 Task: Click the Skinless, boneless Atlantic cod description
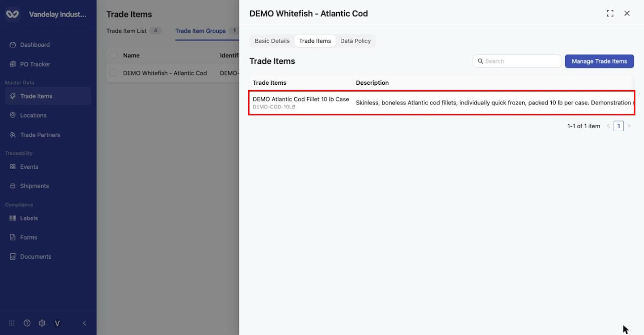495,103
